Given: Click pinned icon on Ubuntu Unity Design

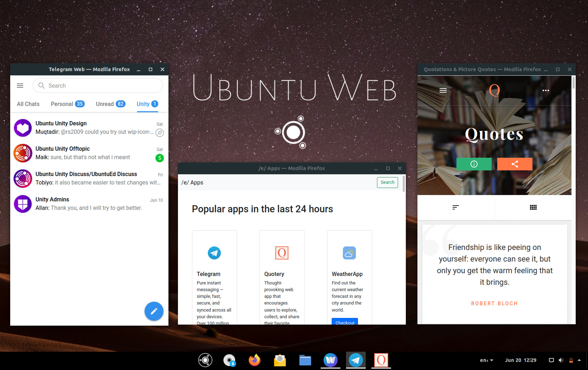Looking at the screenshot, I should point(160,133).
